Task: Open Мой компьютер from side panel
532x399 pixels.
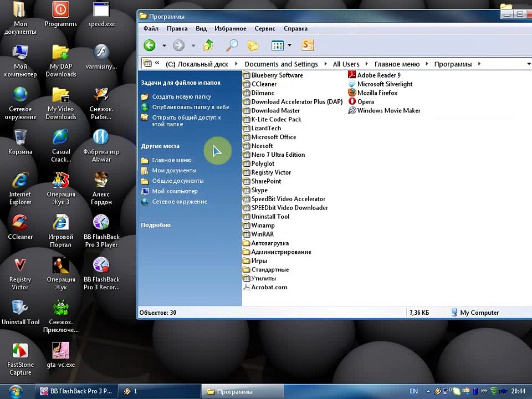Action: (175, 191)
